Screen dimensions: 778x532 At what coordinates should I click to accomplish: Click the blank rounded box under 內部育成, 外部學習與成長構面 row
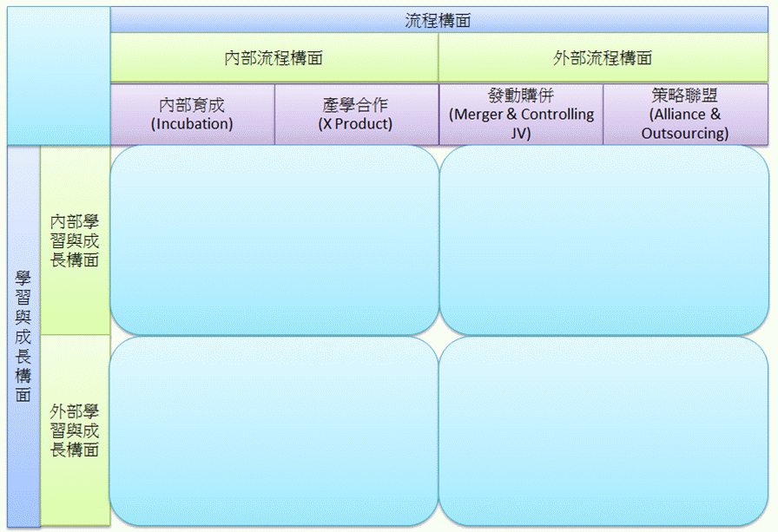point(274,430)
